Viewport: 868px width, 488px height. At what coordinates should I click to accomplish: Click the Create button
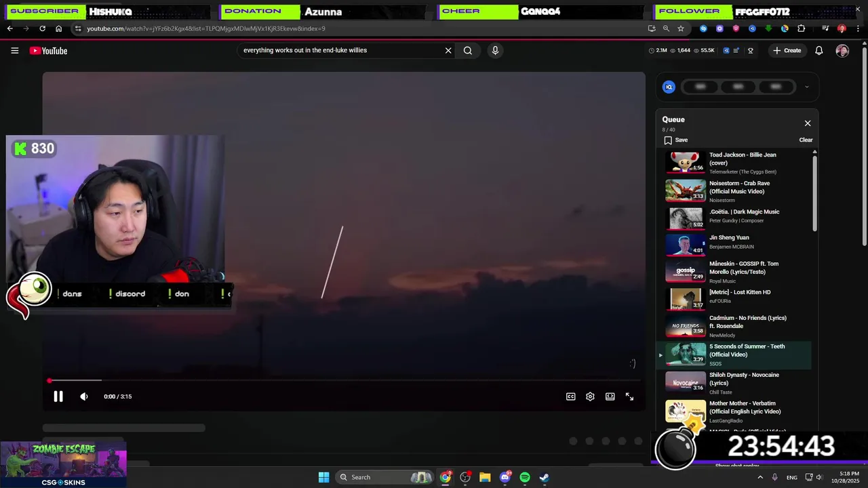[x=787, y=51]
